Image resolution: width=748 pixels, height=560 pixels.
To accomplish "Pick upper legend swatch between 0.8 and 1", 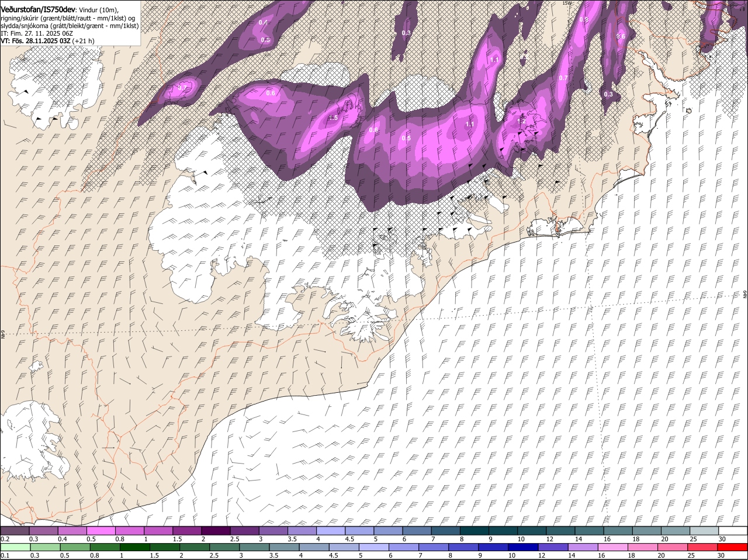I will point(130,531).
